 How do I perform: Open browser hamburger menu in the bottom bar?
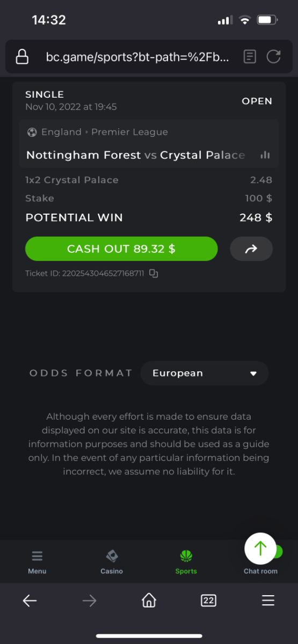pyautogui.click(x=268, y=601)
